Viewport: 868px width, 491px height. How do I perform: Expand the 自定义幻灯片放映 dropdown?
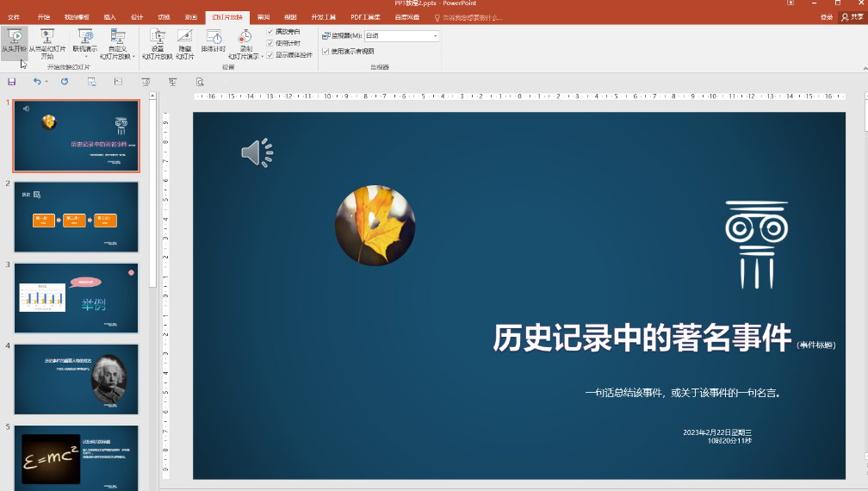tap(133, 57)
